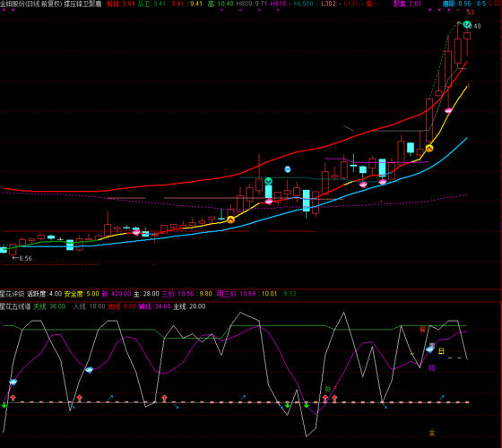Click the first red up arrow in the indicator panel
The width and height of the screenshot is (502, 448).
pyautogui.click(x=13, y=398)
